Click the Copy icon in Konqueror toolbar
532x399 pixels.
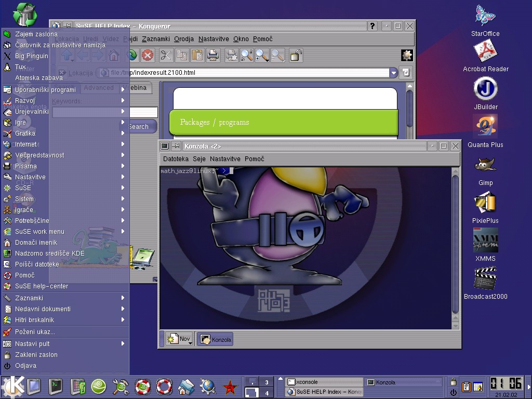point(182,55)
